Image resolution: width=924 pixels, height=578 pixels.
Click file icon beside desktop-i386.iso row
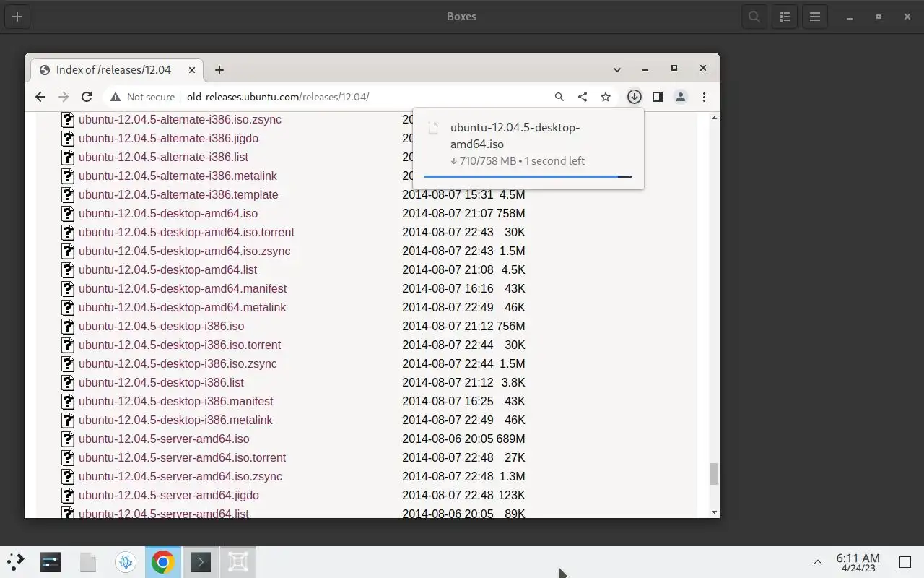(68, 327)
